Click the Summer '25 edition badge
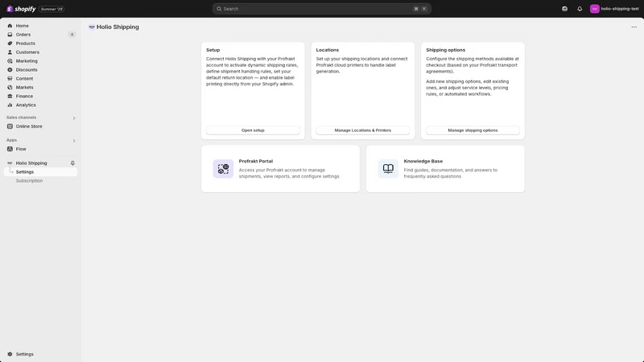Viewport: 644px width, 362px height. pyautogui.click(x=52, y=9)
